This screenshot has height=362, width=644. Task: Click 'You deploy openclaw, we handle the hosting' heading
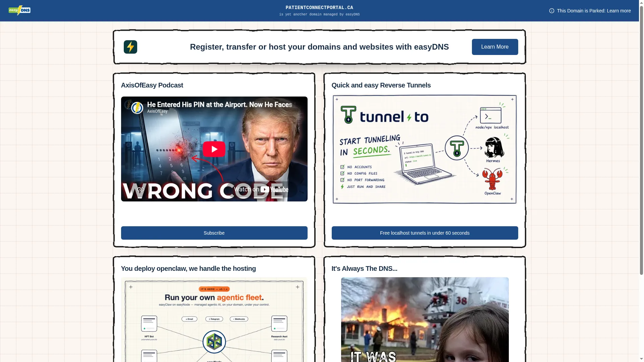click(188, 268)
